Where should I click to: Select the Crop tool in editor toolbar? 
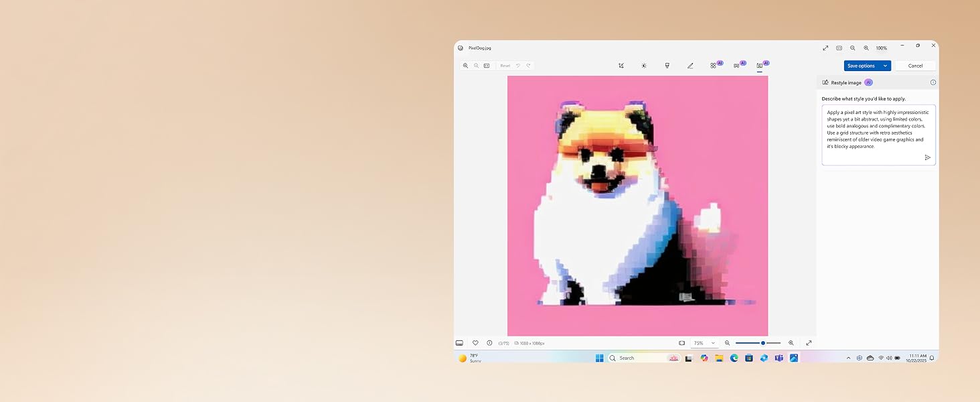coord(621,66)
